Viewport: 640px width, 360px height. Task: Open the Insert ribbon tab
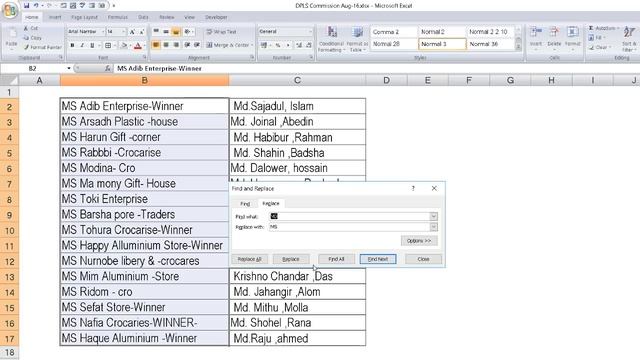pos(55,17)
